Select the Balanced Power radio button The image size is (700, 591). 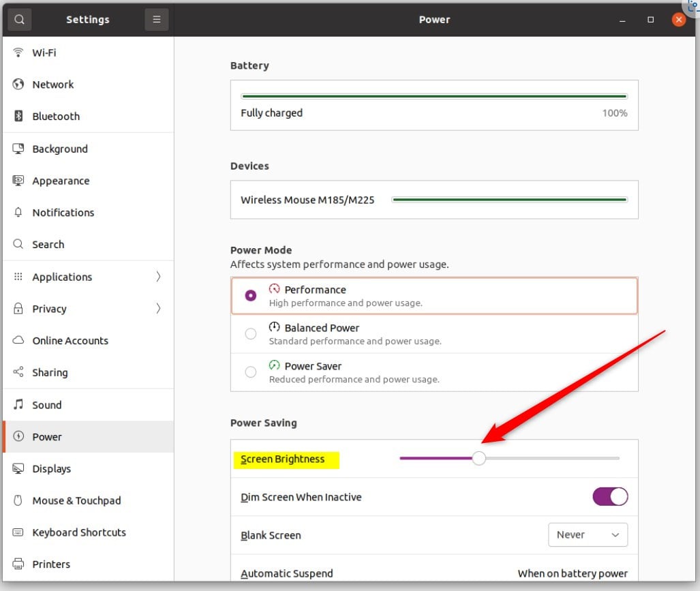251,334
